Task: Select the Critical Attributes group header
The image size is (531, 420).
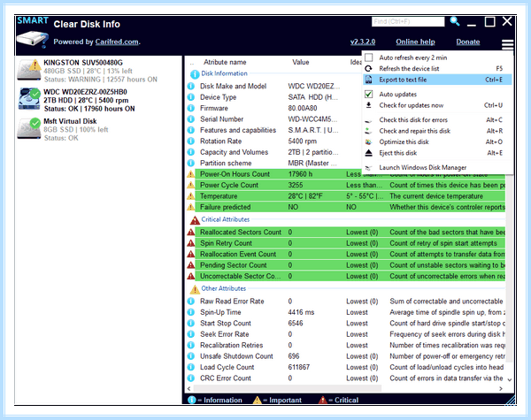Action: [x=225, y=219]
